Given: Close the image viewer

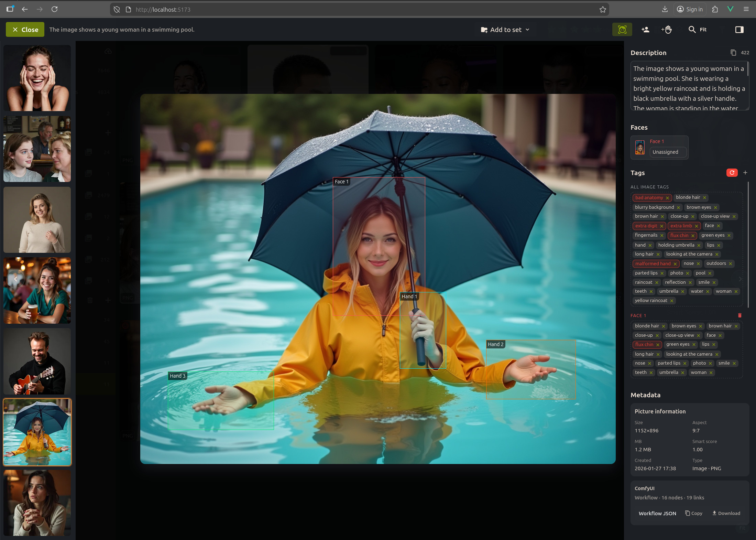Looking at the screenshot, I should [25, 29].
